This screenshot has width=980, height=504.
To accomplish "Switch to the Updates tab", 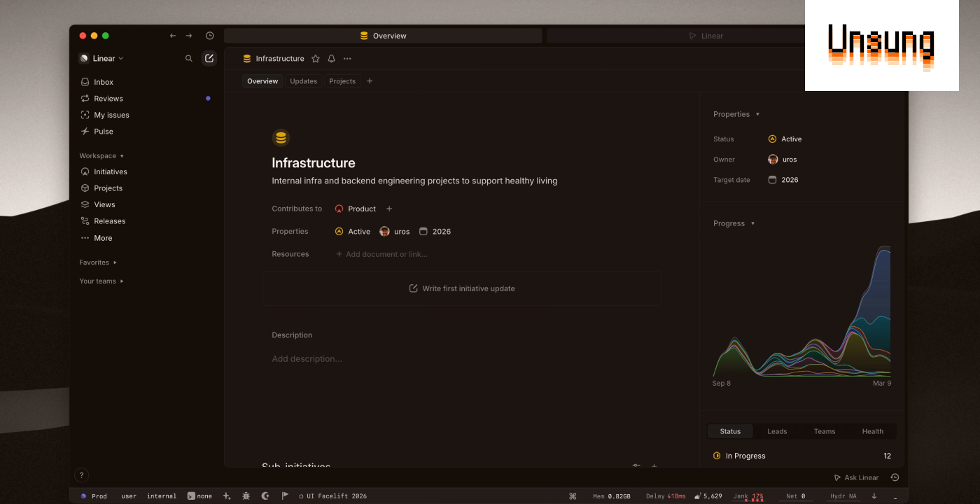I will (303, 80).
